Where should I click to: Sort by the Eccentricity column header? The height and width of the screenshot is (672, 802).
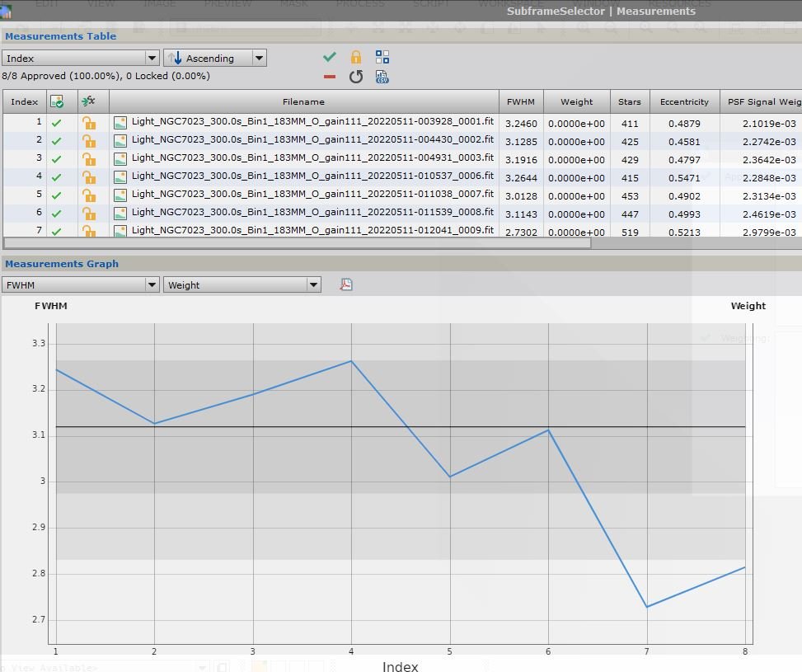pos(684,102)
